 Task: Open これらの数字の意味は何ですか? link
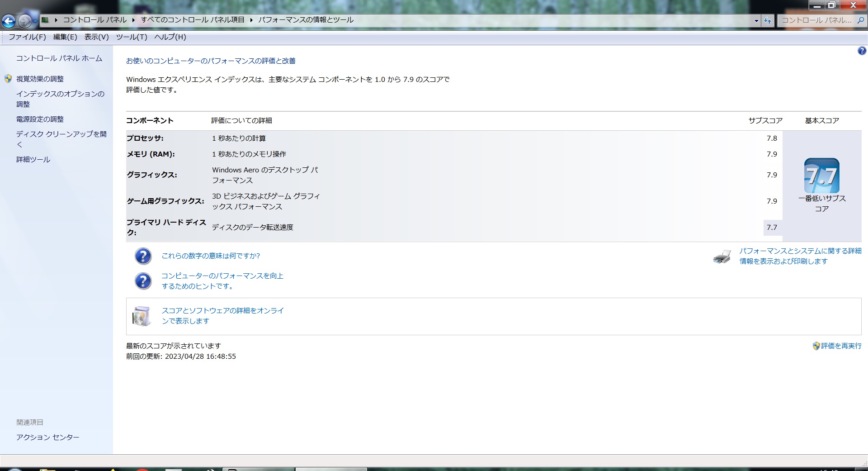pyautogui.click(x=211, y=256)
